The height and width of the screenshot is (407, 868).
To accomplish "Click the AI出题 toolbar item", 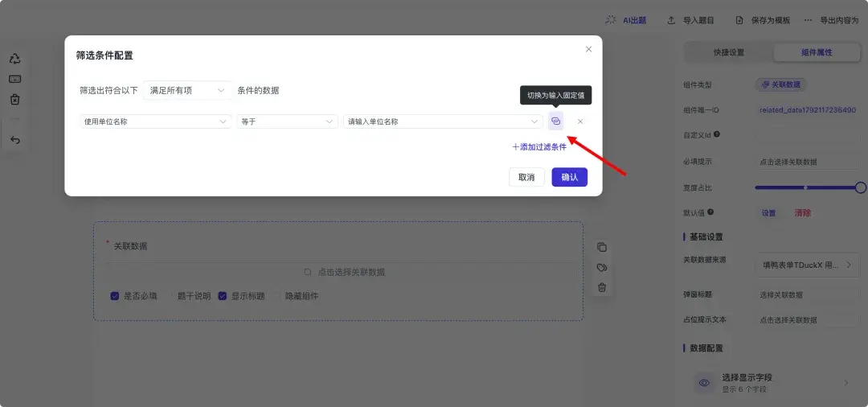I will pyautogui.click(x=625, y=20).
